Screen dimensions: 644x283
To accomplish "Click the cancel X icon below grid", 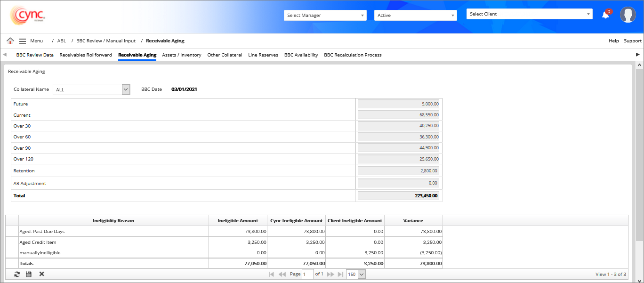I will pyautogui.click(x=41, y=274).
